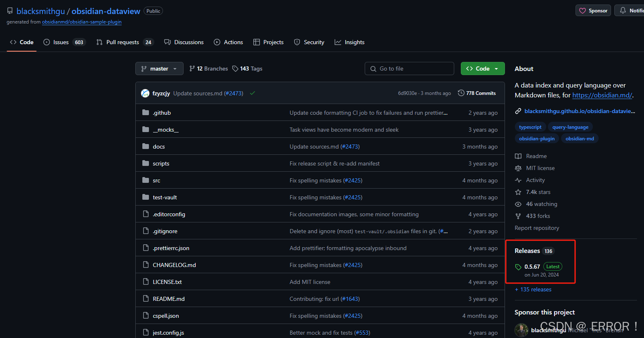Open the .github folder icon
Viewport: 644px width, 338px height.
pos(145,113)
